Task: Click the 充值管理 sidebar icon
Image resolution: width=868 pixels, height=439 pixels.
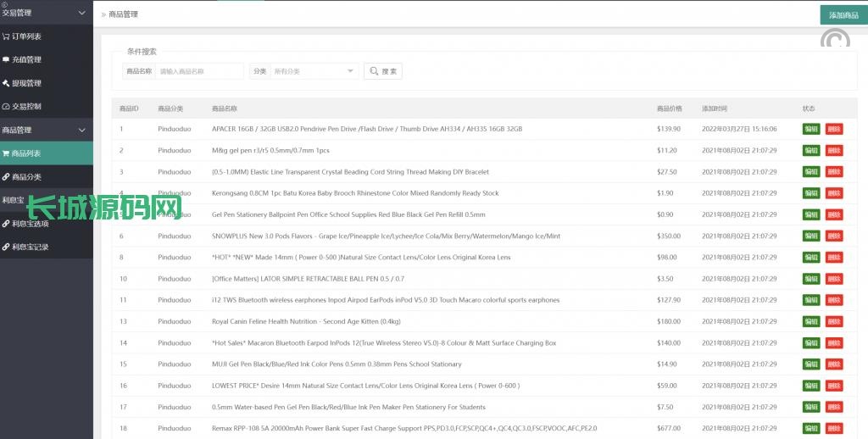Action: pyautogui.click(x=6, y=59)
